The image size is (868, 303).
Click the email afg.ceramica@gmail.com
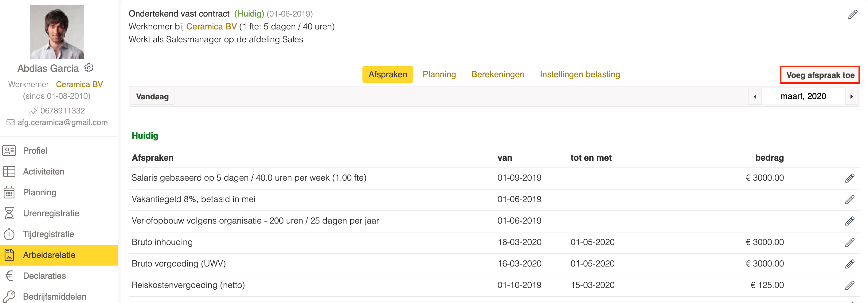point(63,122)
